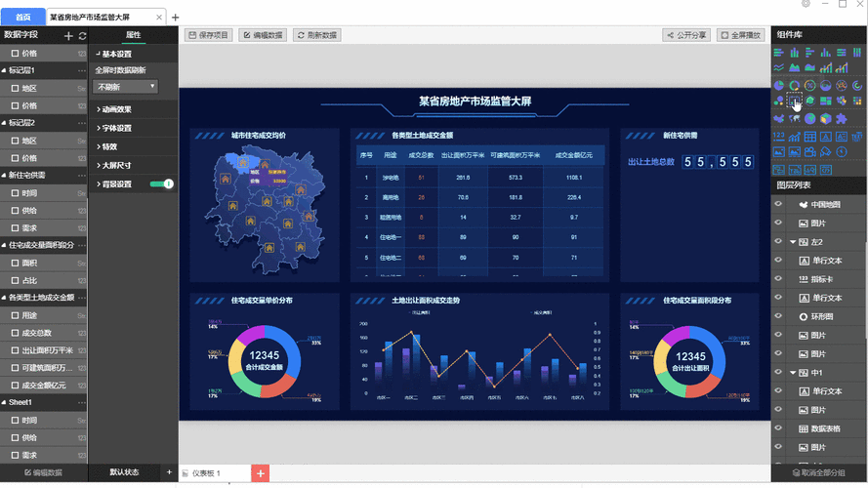Click the refresh icon beside 数据字段
868x488 pixels.
tap(83, 35)
